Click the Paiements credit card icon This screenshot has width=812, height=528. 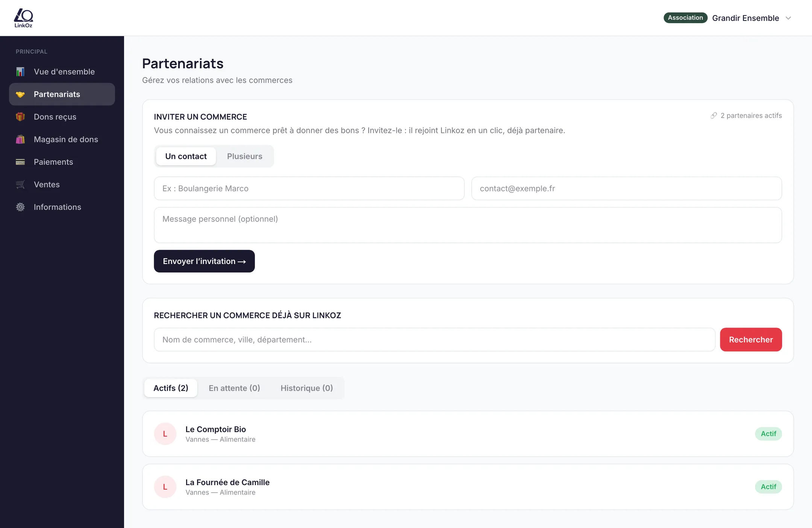coord(20,162)
